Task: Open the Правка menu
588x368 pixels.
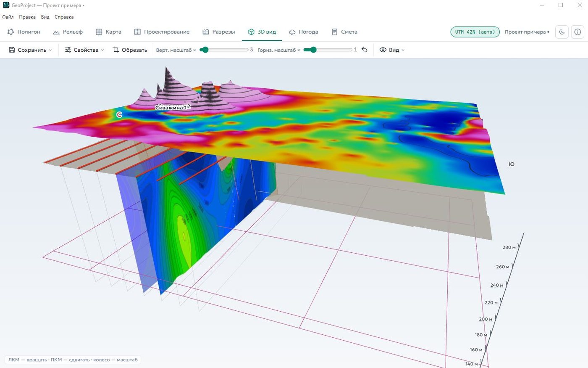Action: pyautogui.click(x=27, y=17)
